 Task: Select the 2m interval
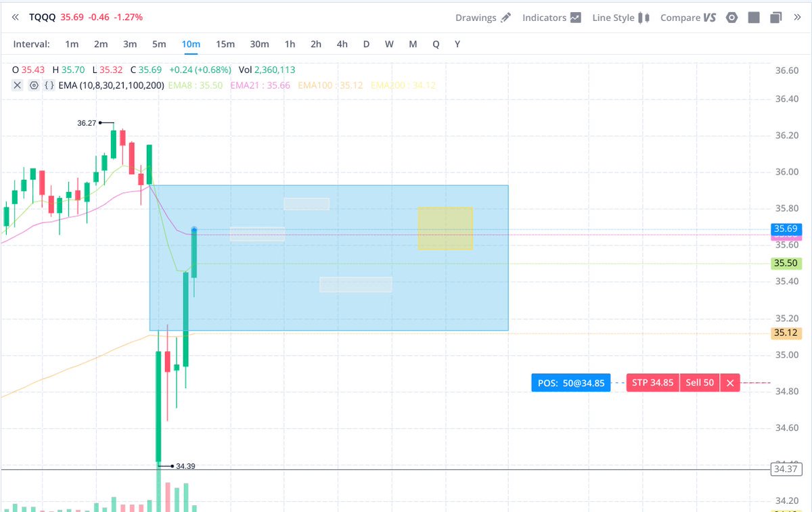click(x=101, y=44)
